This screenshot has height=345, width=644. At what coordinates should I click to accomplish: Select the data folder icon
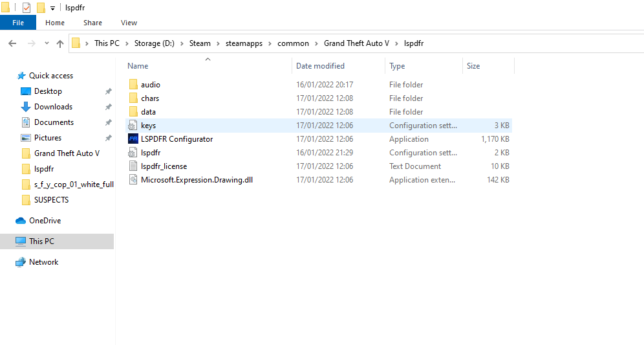(133, 111)
